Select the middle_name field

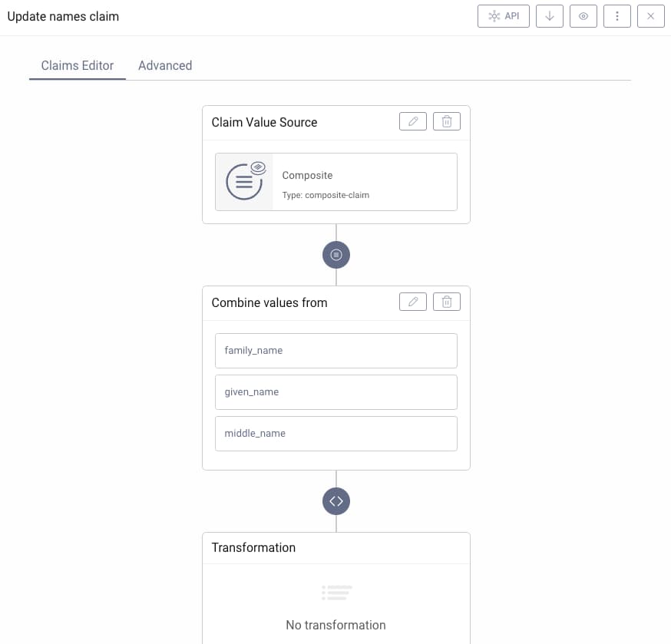pos(336,434)
